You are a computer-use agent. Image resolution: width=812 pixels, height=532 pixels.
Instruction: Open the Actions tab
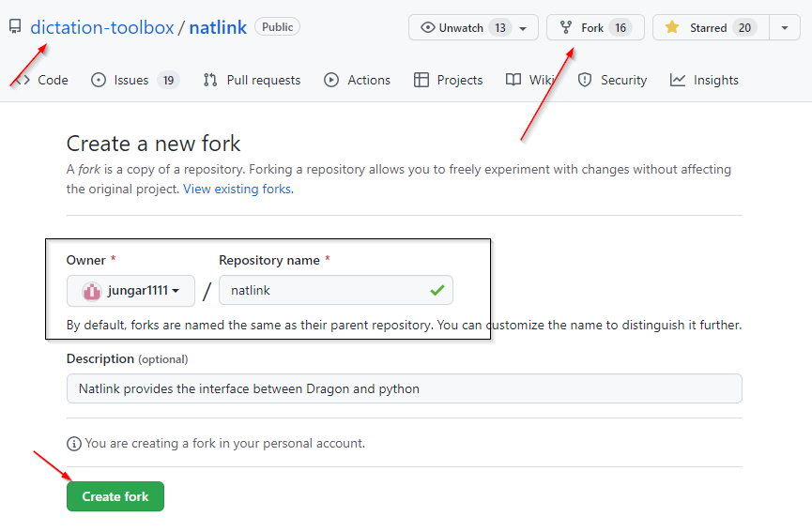pyautogui.click(x=357, y=80)
